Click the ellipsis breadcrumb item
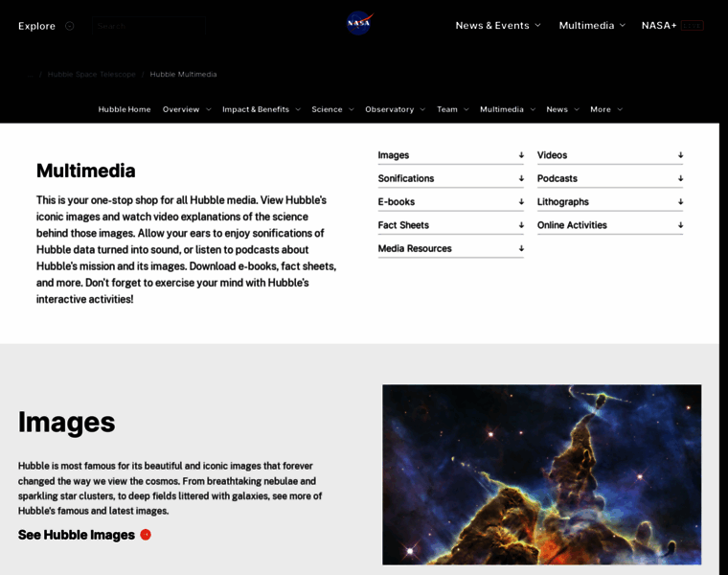The height and width of the screenshot is (575, 728). click(31, 75)
